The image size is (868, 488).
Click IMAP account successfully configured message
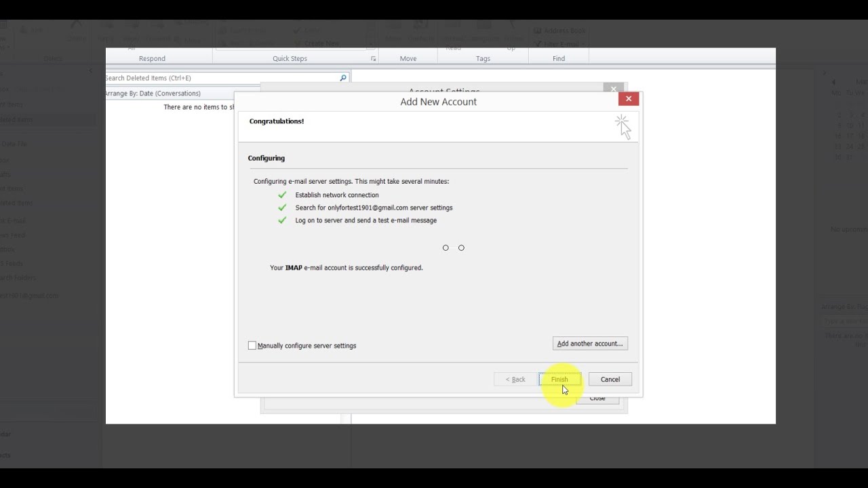(347, 268)
